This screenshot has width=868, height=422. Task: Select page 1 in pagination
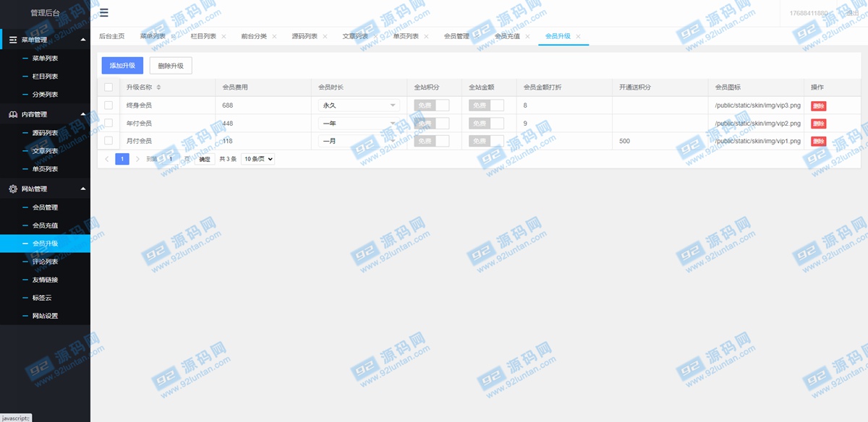[122, 159]
